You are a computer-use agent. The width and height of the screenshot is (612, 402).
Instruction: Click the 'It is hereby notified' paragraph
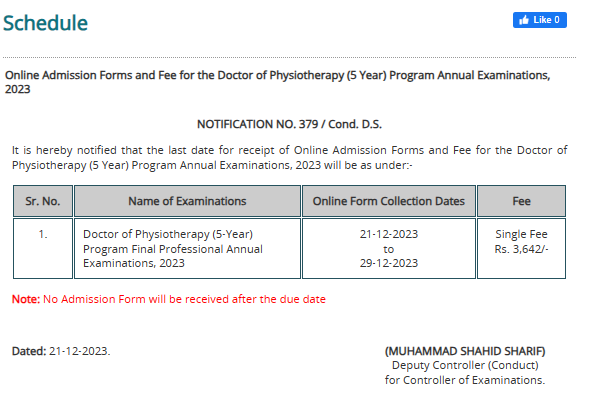click(289, 157)
